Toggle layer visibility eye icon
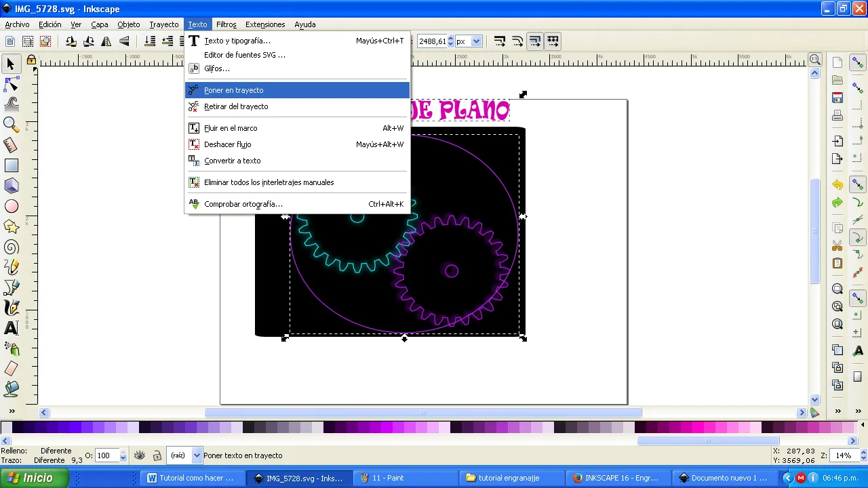 (140, 455)
